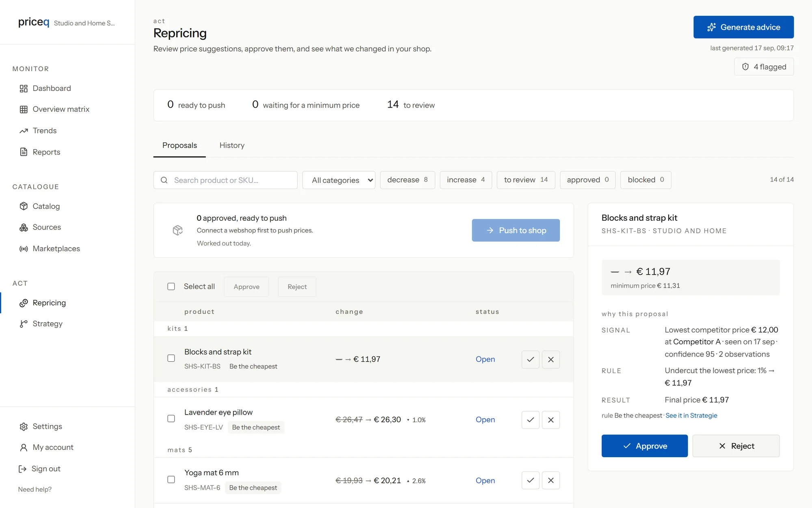This screenshot has height=508, width=812.
Task: Check the Lavender eye pillow checkbox
Action: tap(171, 419)
